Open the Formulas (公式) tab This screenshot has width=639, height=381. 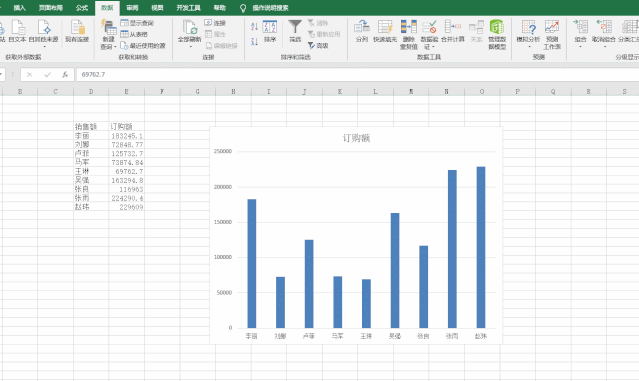click(x=82, y=8)
